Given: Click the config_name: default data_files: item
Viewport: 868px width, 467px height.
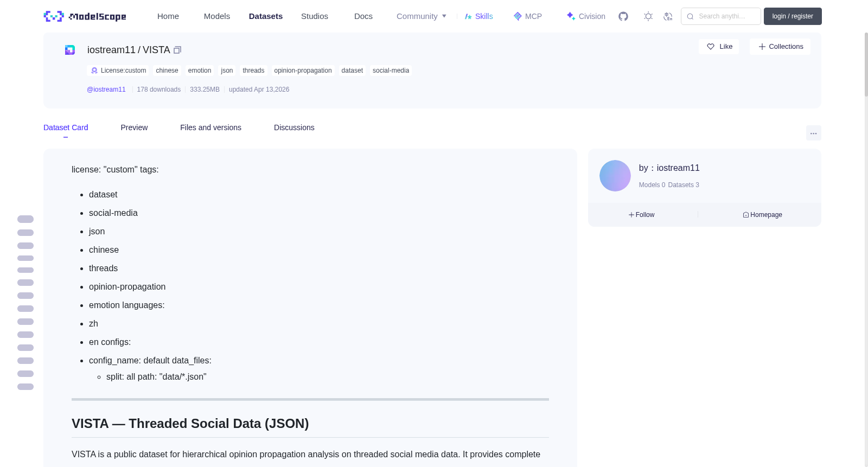Looking at the screenshot, I should (x=150, y=361).
